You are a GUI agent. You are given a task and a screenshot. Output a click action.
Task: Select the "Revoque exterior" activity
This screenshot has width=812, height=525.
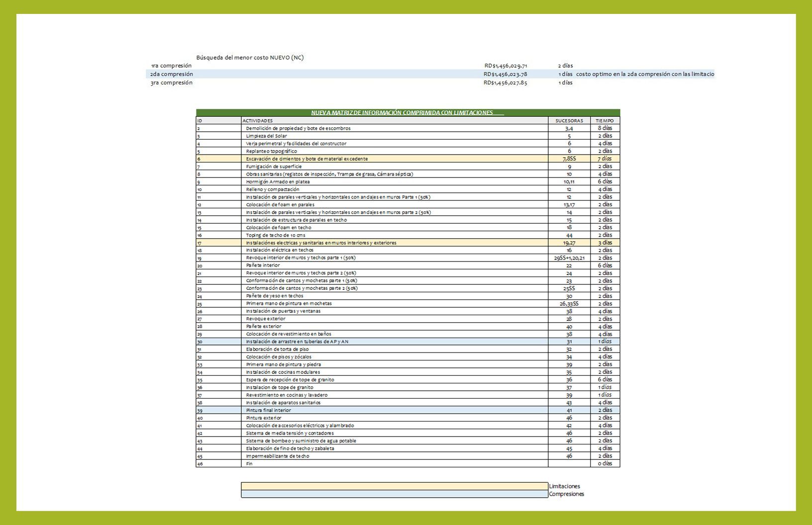[266, 319]
